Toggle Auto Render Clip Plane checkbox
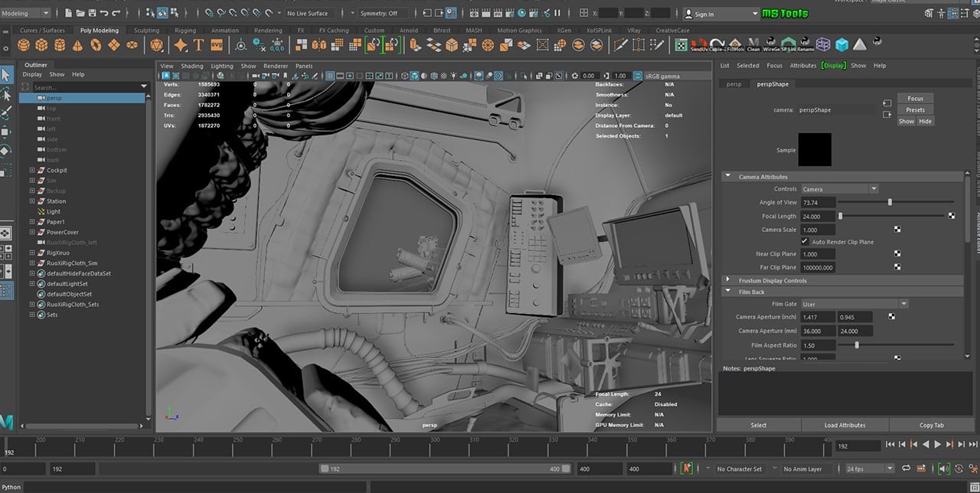This screenshot has height=493, width=980. 805,242
